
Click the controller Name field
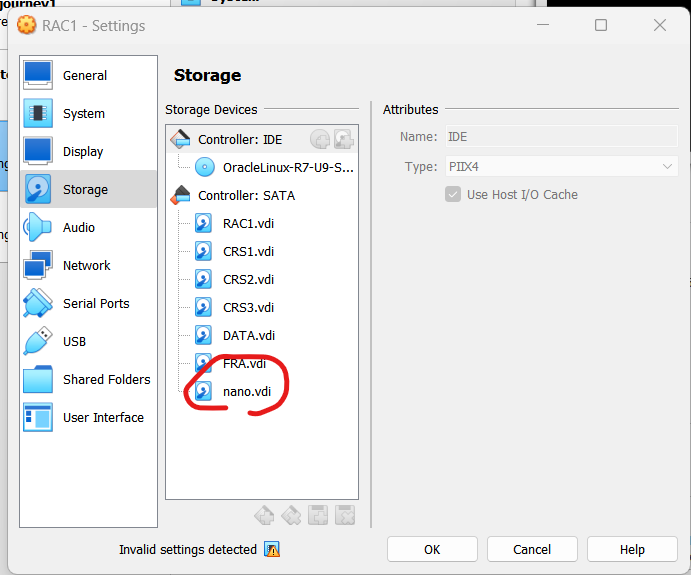pyautogui.click(x=561, y=137)
